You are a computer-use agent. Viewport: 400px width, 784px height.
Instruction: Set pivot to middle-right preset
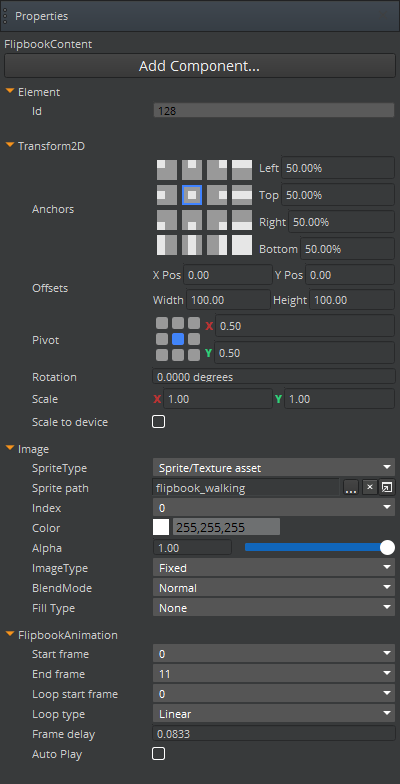194,339
